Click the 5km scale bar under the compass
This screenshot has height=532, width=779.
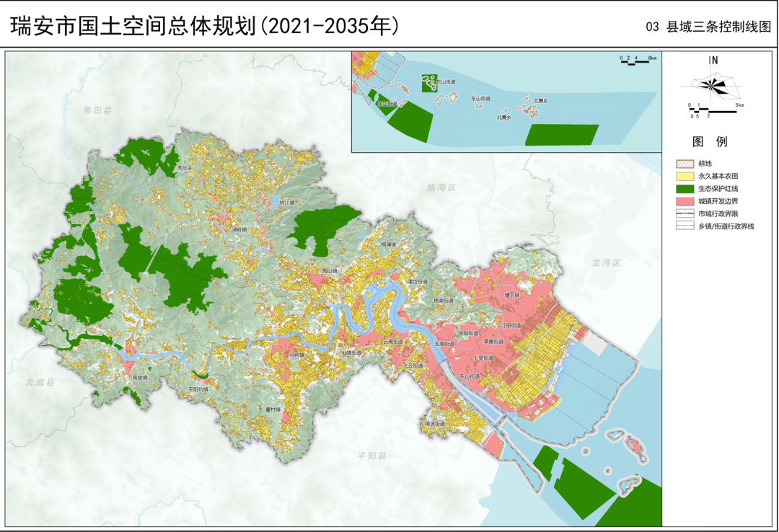(713, 110)
